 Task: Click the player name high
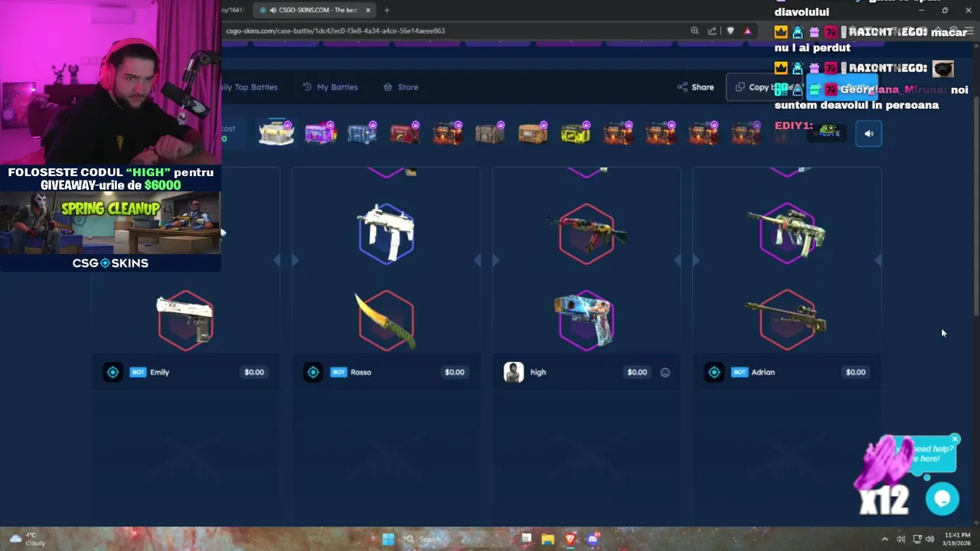point(538,372)
